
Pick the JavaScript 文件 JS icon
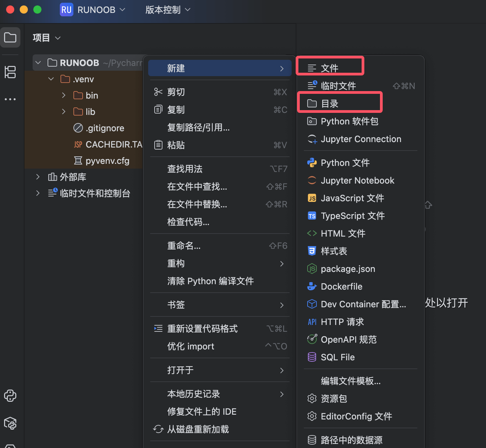312,198
